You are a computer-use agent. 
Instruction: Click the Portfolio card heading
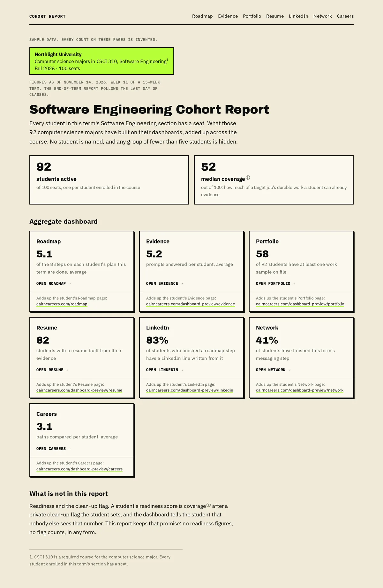(x=267, y=242)
